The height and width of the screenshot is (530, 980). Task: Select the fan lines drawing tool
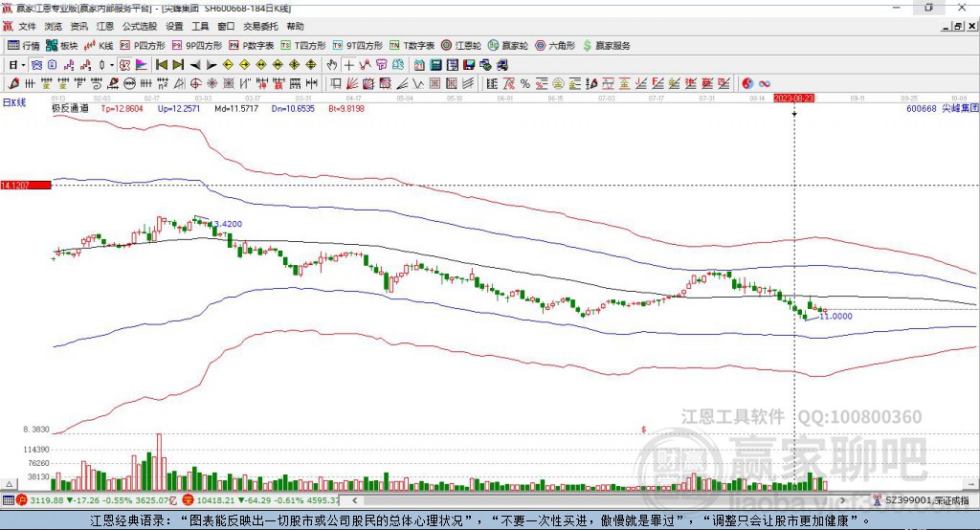[352, 84]
